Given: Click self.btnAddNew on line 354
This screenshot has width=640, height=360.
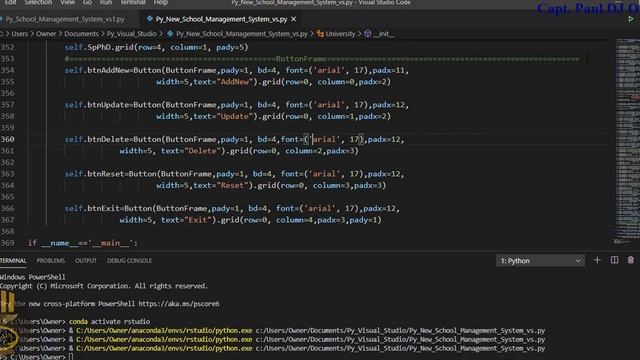Looking at the screenshot, I should (97, 70).
